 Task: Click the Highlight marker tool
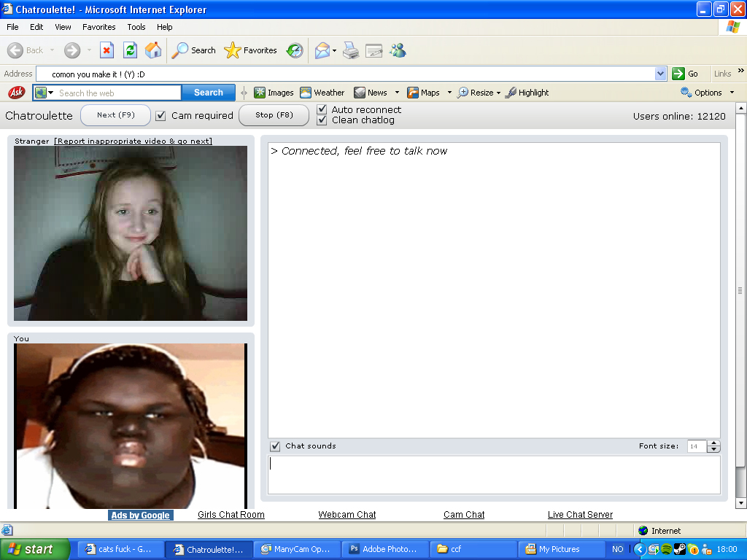(x=527, y=93)
